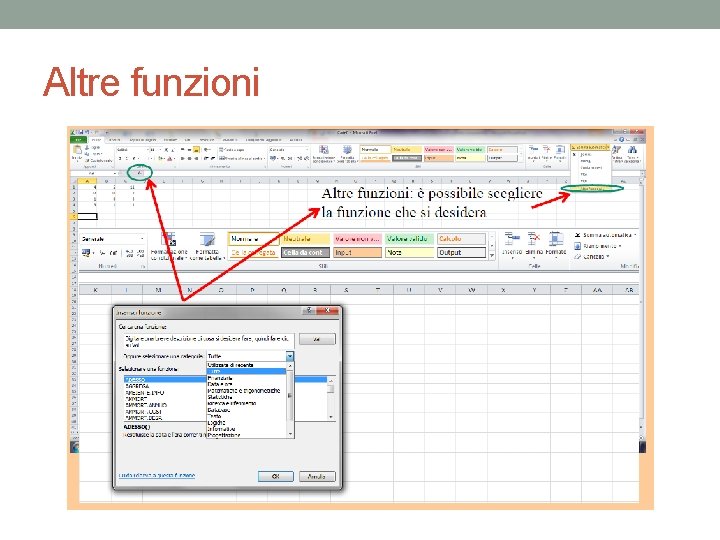The height and width of the screenshot is (540, 720).
Task: Open the font size dropdown in the small top ribbon
Action: 160,150
